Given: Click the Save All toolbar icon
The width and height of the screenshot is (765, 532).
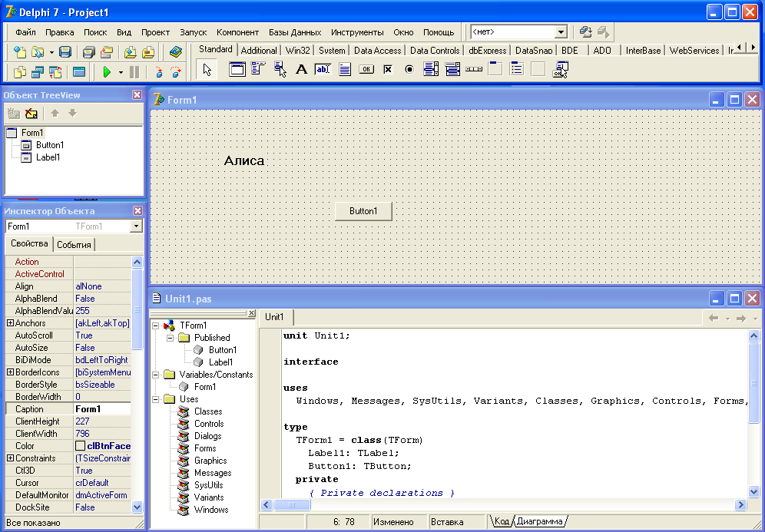Looking at the screenshot, I should coord(89,51).
